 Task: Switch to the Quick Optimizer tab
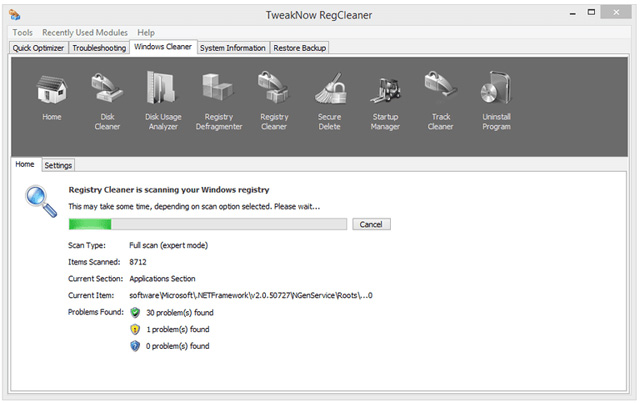coord(40,48)
